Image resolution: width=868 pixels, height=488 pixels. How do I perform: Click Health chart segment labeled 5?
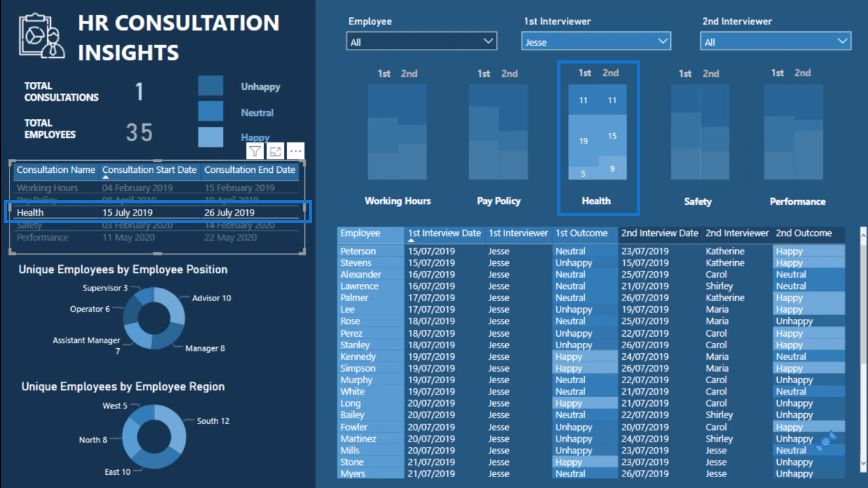(x=583, y=173)
